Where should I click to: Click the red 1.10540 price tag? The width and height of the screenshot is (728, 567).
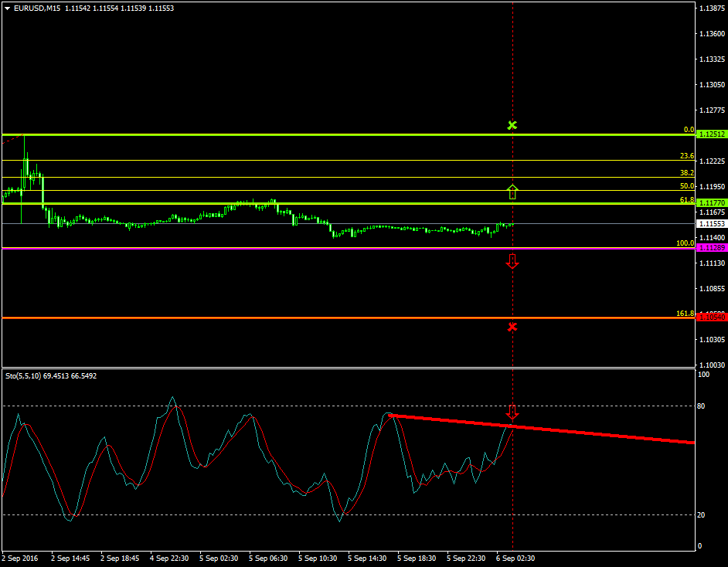(711, 317)
